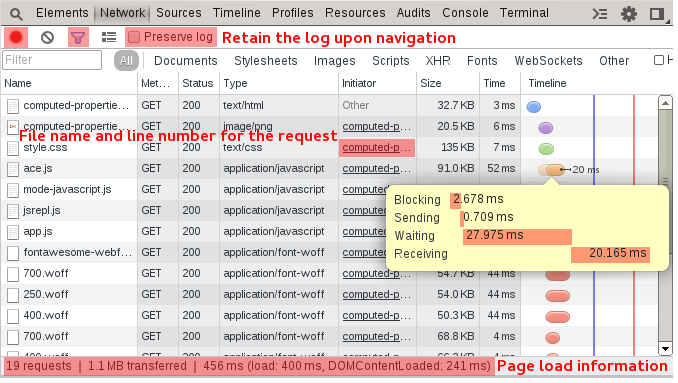Open initiator link of style.css row
The width and height of the screenshot is (678, 383).
[377, 148]
